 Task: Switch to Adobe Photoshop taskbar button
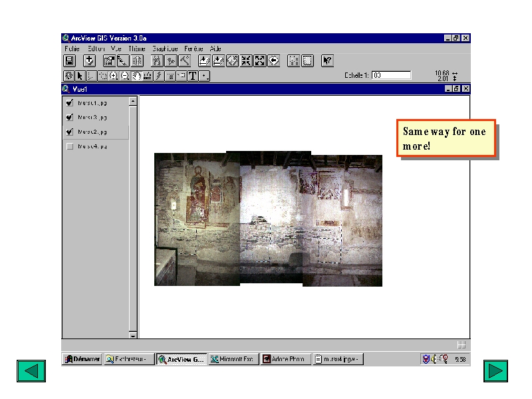[x=286, y=359]
